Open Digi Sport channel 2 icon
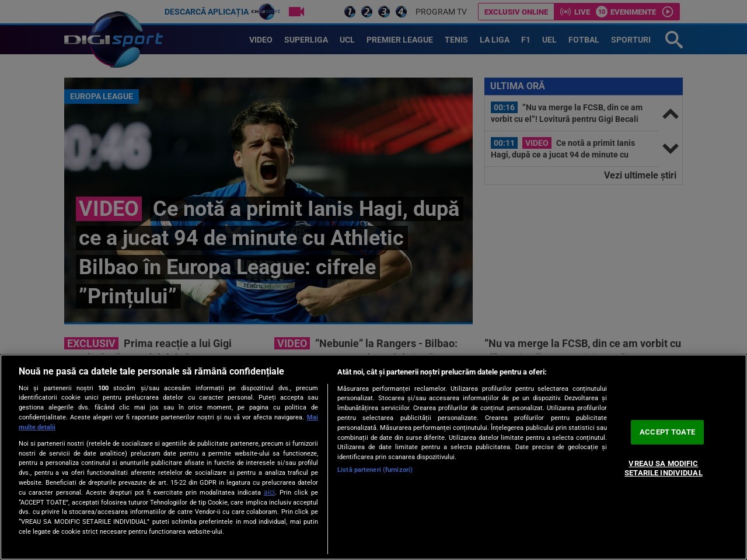The width and height of the screenshot is (747, 560). [366, 12]
